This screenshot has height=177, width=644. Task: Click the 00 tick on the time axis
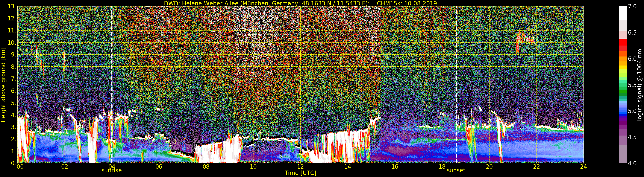point(20,167)
